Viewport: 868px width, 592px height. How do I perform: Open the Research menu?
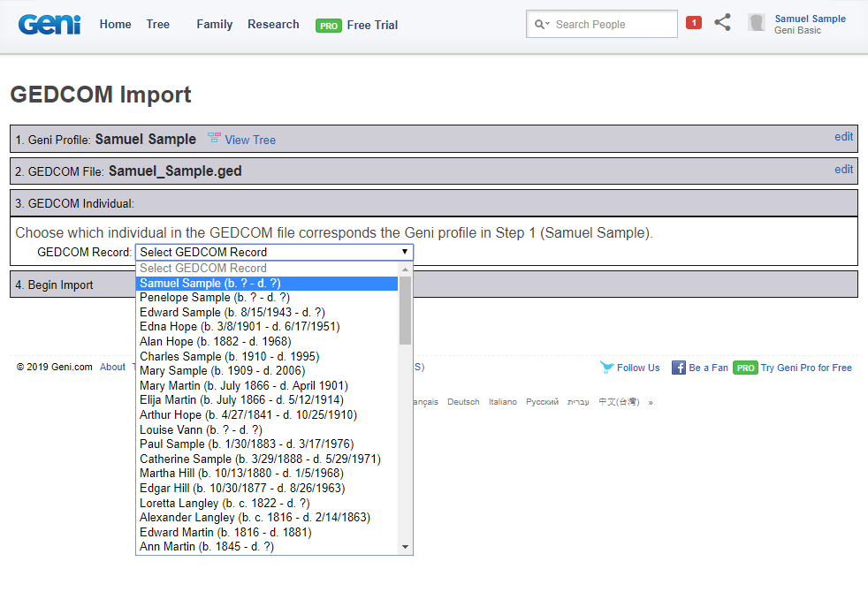[x=273, y=25]
